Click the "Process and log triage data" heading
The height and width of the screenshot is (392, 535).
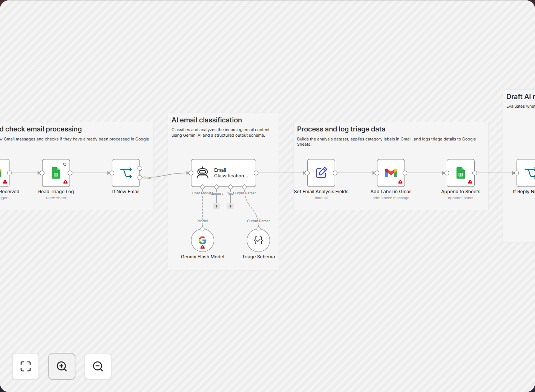pos(341,129)
